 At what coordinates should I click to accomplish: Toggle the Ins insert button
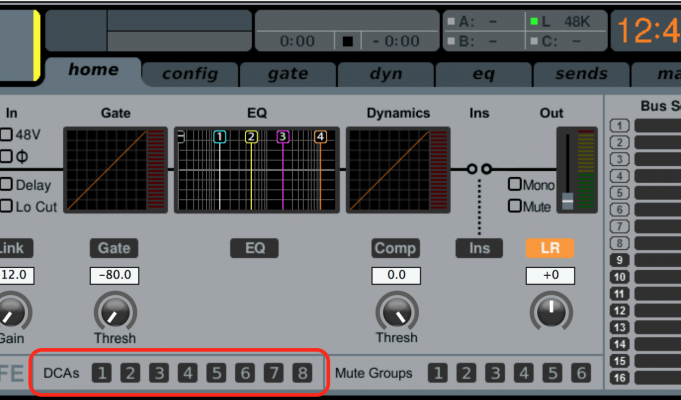[479, 248]
